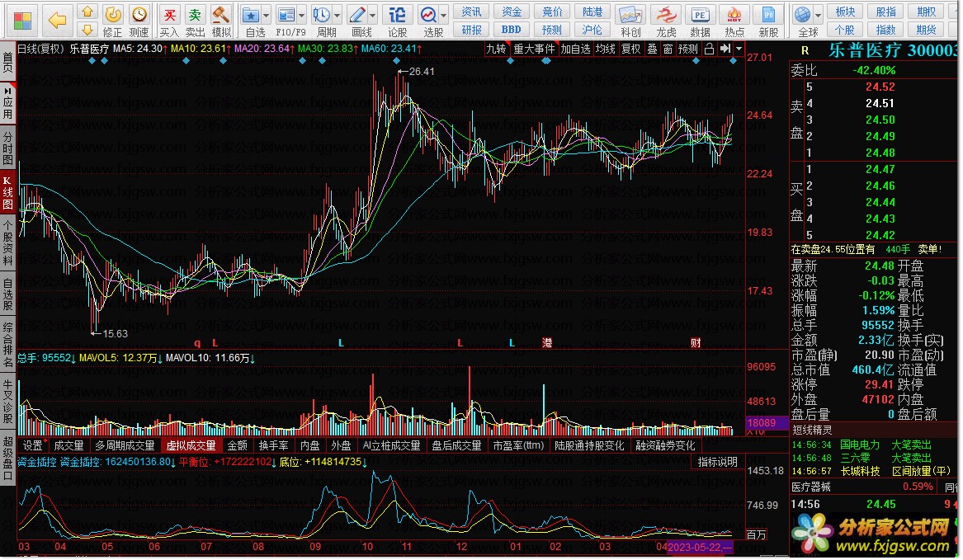Select the 画线 pencil drawing tool
This screenshot has height=560, width=963.
pos(356,15)
